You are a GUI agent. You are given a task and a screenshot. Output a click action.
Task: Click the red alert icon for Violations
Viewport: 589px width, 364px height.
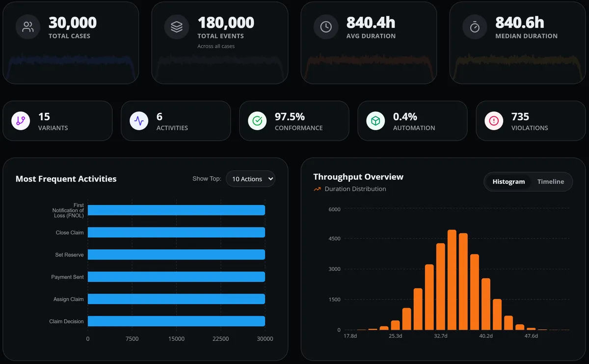[494, 121]
